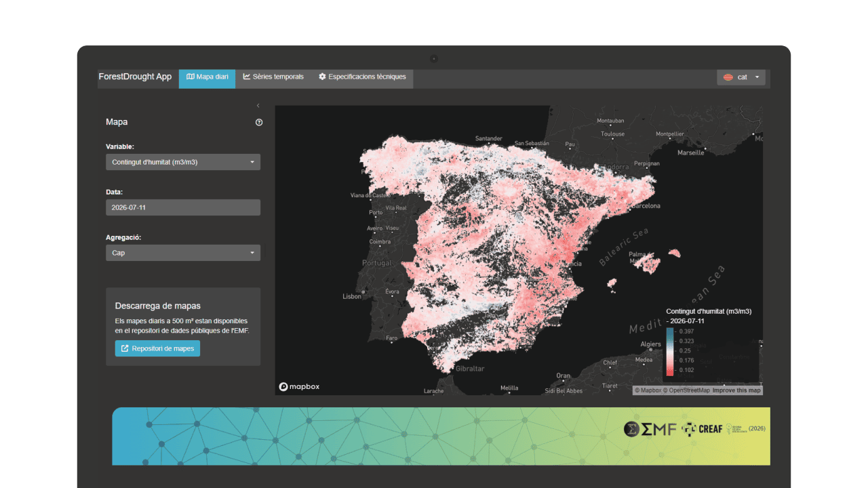Viewport: 868px width, 488px height.
Task: Click the Repositori de mapes button
Action: coord(157,348)
